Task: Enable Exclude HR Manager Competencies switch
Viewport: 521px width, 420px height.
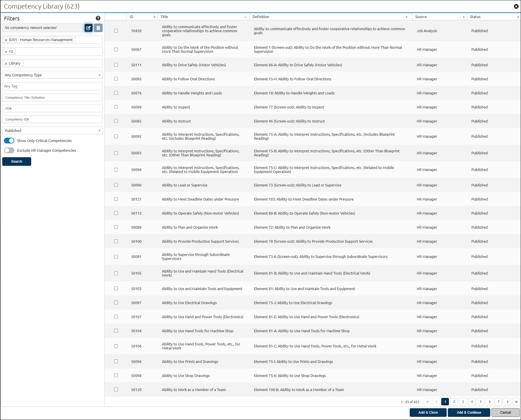Action: coord(9,150)
